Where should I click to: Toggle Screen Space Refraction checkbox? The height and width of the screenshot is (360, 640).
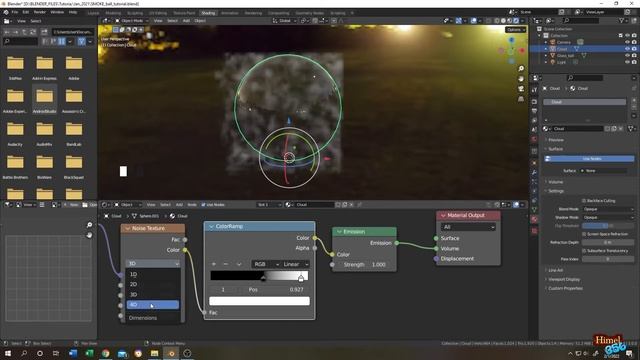pyautogui.click(x=584, y=234)
